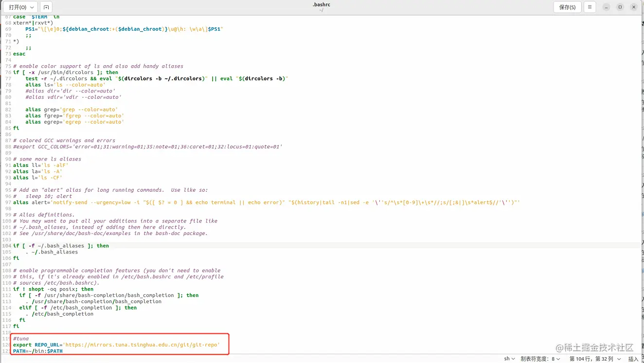Viewport: 644px width, 363px height.
Task: Click the line '. /usr/share/bash-completion/bash_completion'
Action: coord(93,302)
